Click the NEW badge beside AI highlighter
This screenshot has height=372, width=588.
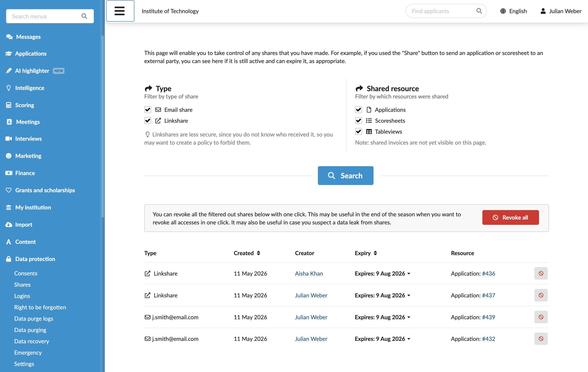coord(59,71)
